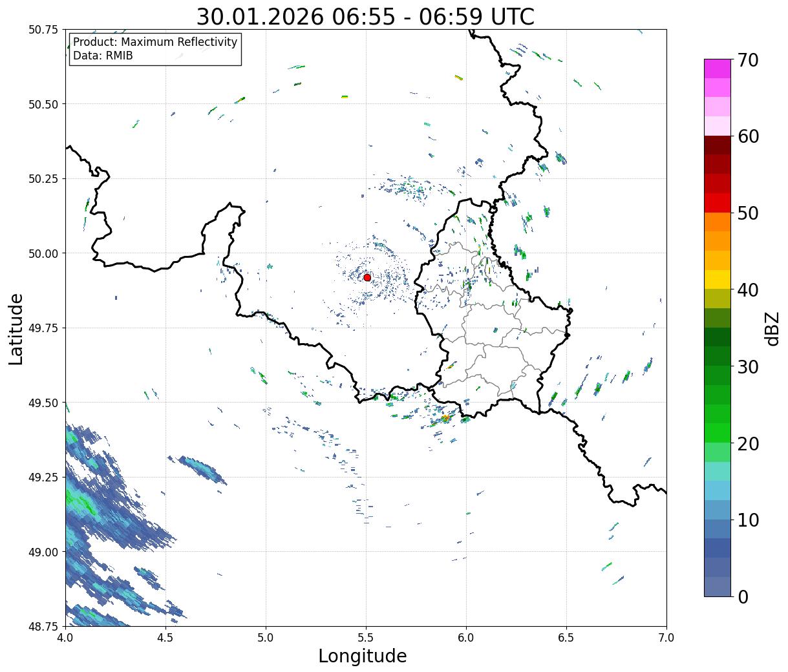Click the latitude tick label 49.00
Viewport: 788px width, 672px height.
click(x=43, y=552)
